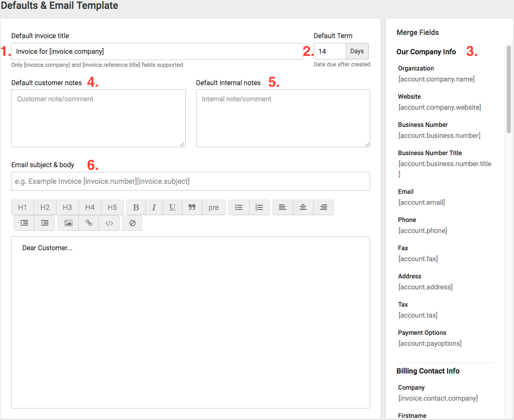Apply blockquote formatting to the email text
The width and height of the screenshot is (514, 420).
(x=192, y=207)
